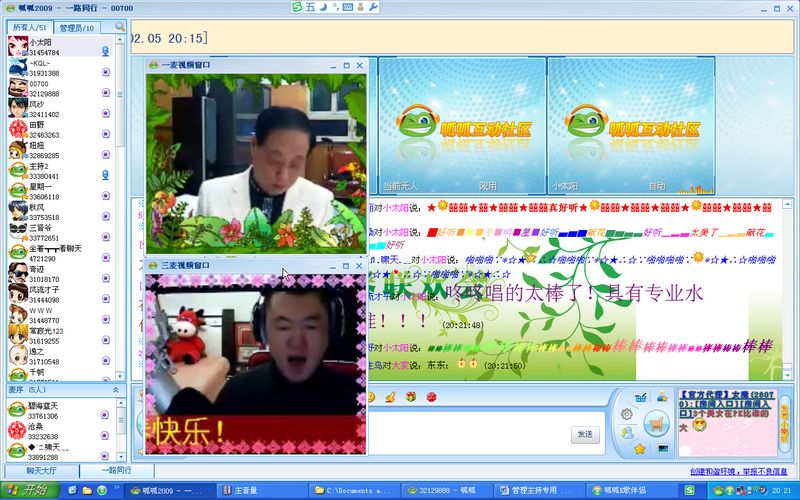Image resolution: width=800 pixels, height=500 pixels.
Task: Open the shopping basket icon in round panel
Action: coord(640,397)
